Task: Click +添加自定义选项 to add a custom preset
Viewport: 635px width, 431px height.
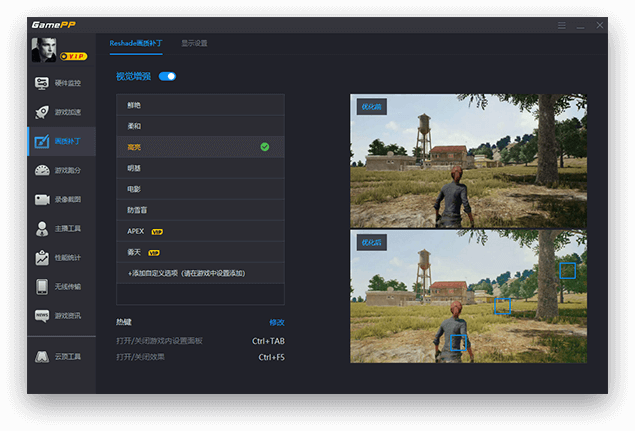Action: point(200,273)
